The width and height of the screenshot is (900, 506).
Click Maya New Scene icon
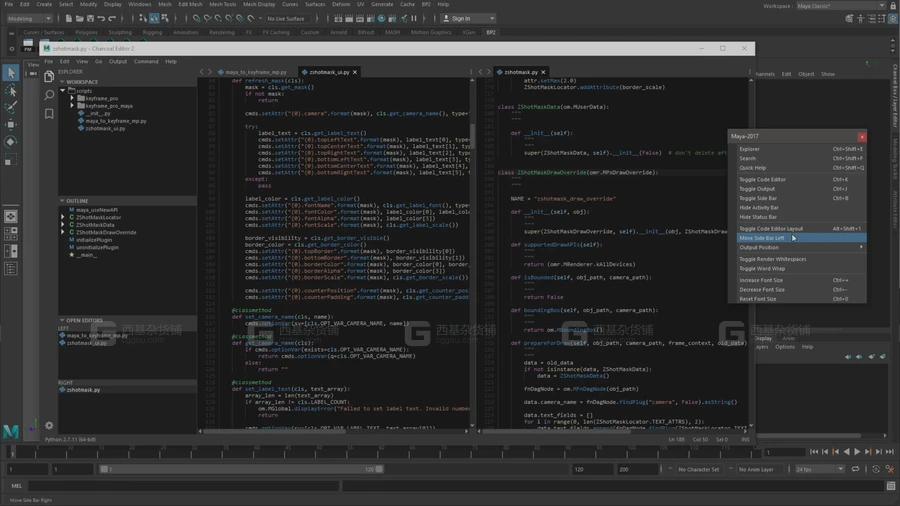pyautogui.click(x=68, y=18)
